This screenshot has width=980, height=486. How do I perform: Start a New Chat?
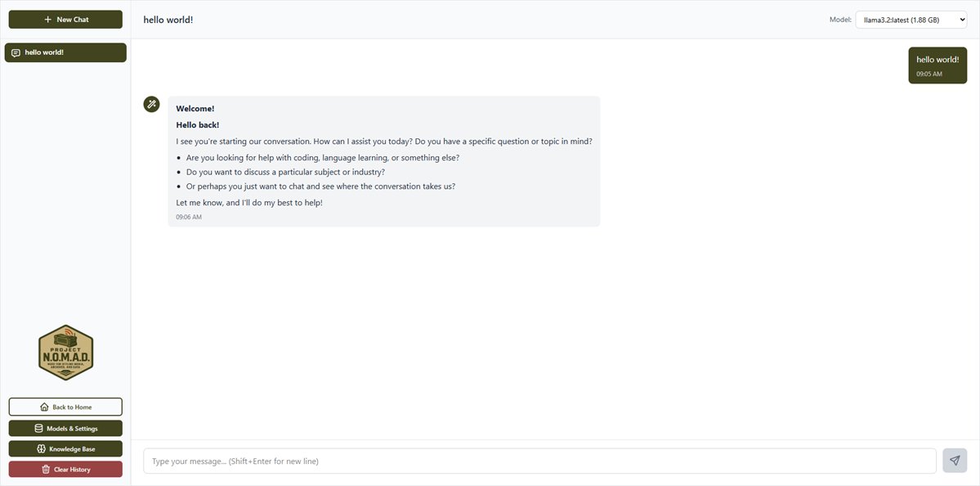(x=65, y=19)
